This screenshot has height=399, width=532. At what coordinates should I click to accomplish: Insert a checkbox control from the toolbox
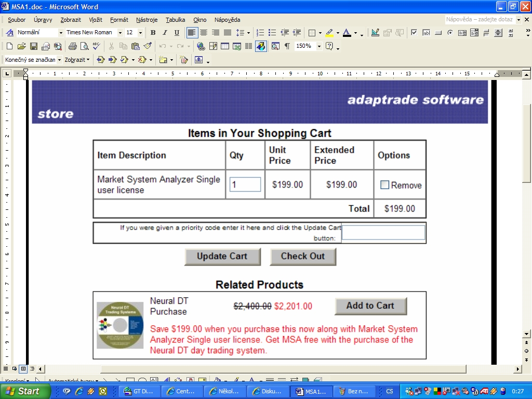click(414, 33)
